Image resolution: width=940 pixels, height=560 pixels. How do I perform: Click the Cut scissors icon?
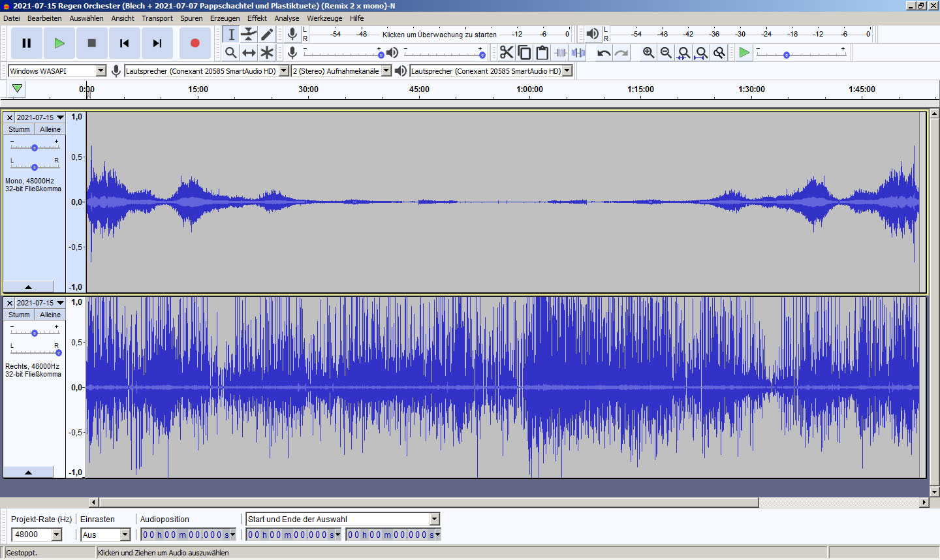click(x=507, y=53)
